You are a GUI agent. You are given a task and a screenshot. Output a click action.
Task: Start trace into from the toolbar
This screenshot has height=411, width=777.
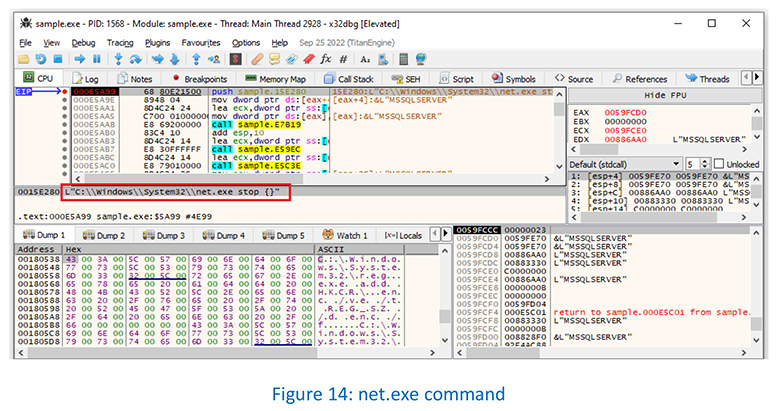(158, 59)
